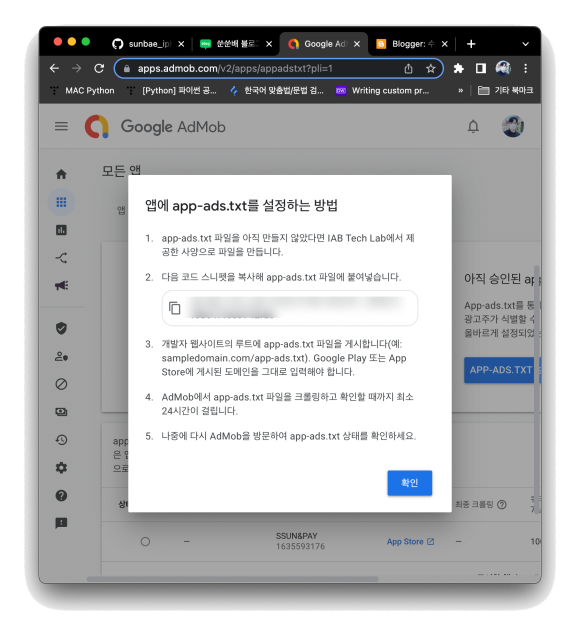Screen dimensions: 580x635
Task: Open Reports chart icon in sidebar
Action: pyautogui.click(x=61, y=230)
